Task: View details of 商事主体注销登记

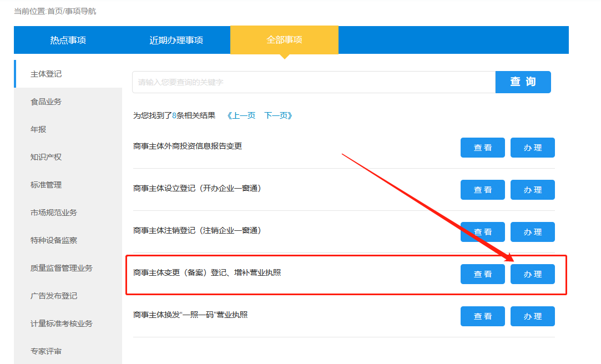Action: [482, 232]
